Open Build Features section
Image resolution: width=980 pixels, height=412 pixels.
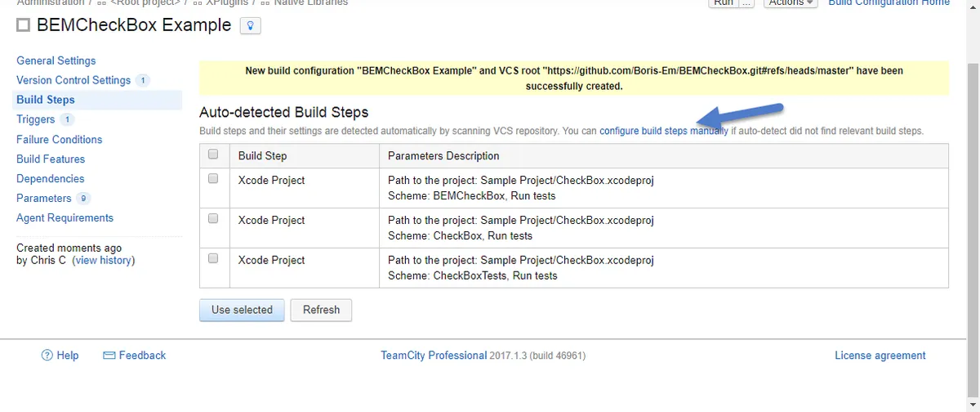pos(51,159)
